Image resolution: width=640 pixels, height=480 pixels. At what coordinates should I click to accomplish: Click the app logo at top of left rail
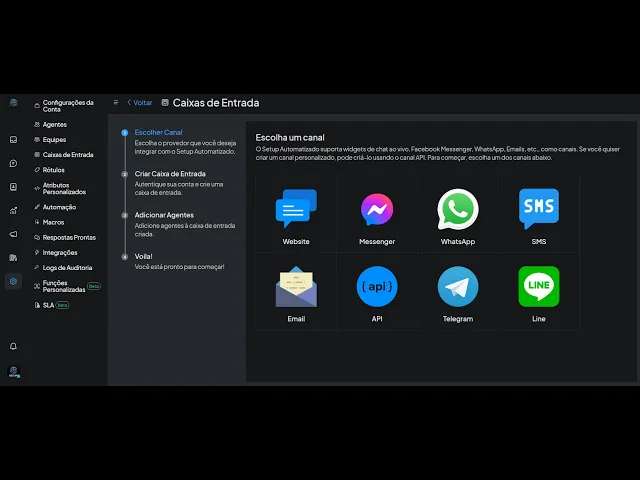point(13,102)
